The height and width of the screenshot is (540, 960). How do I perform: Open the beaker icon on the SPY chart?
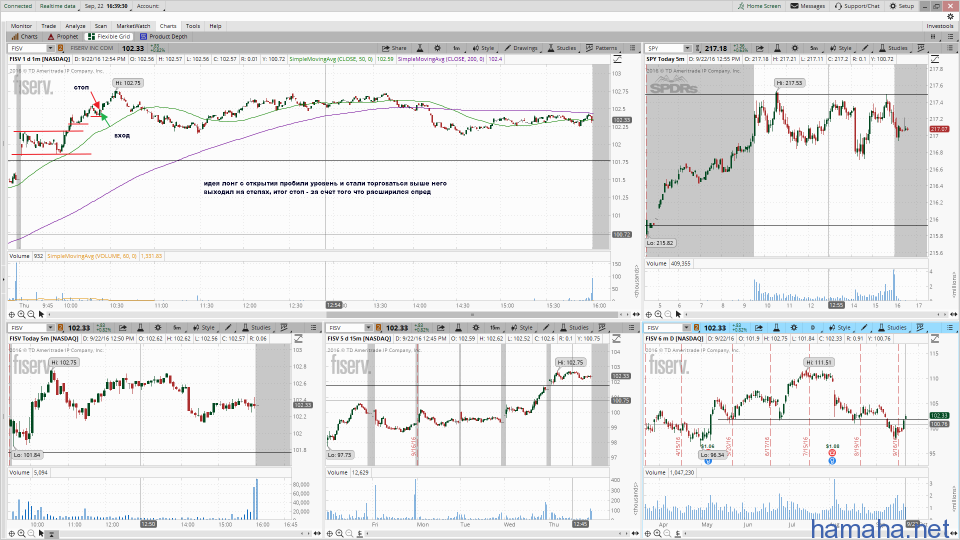tap(778, 48)
